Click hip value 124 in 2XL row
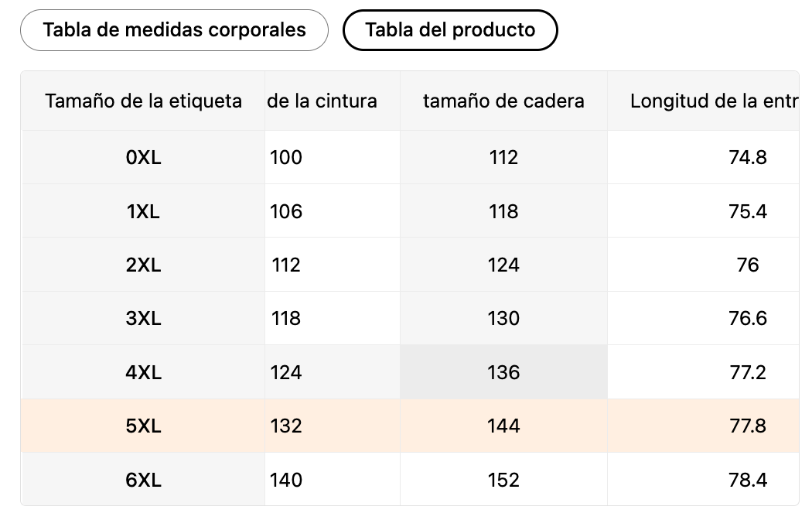 (x=503, y=265)
